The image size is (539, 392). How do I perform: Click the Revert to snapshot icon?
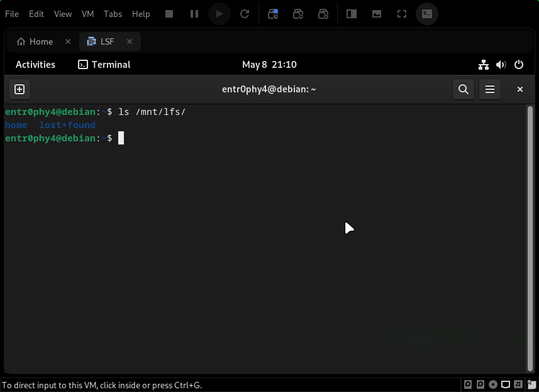298,14
